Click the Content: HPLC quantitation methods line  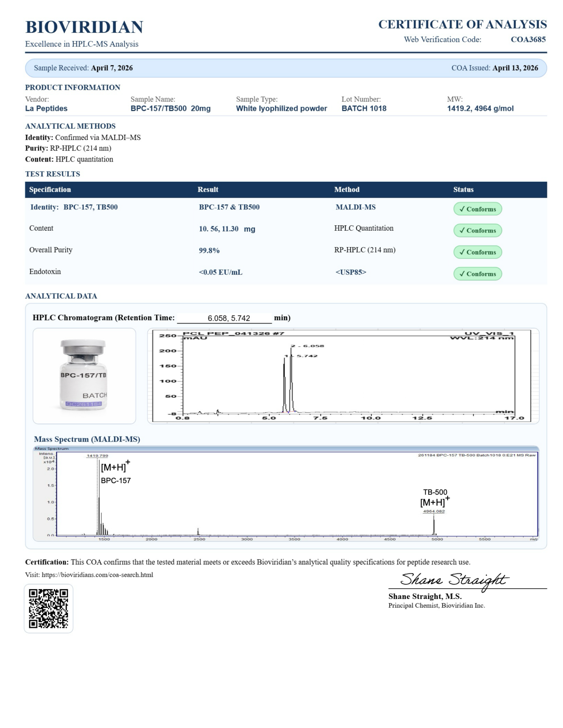(69, 159)
